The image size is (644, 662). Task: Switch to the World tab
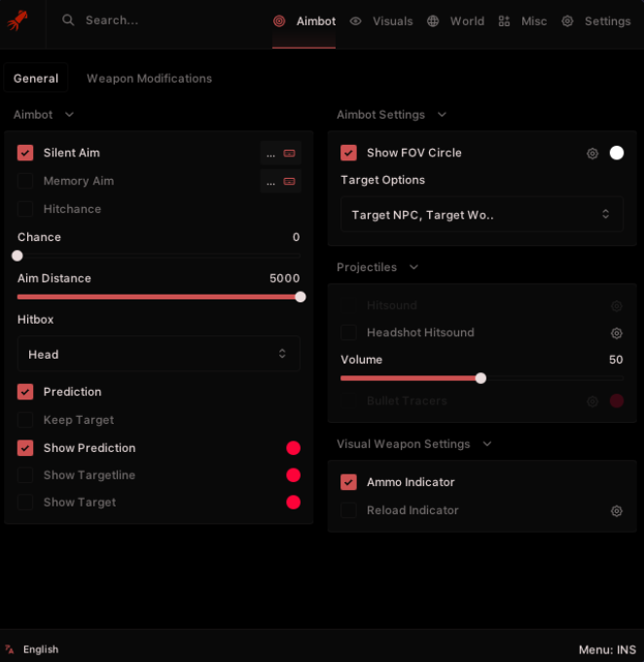[x=455, y=21]
